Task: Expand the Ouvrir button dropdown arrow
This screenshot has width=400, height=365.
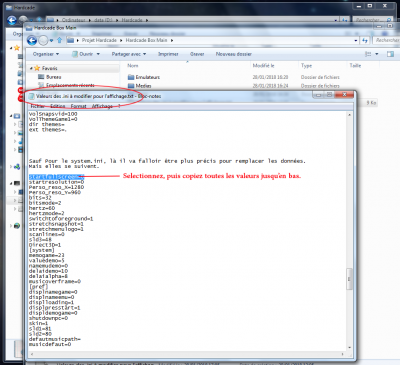Action: pyautogui.click(x=98, y=54)
